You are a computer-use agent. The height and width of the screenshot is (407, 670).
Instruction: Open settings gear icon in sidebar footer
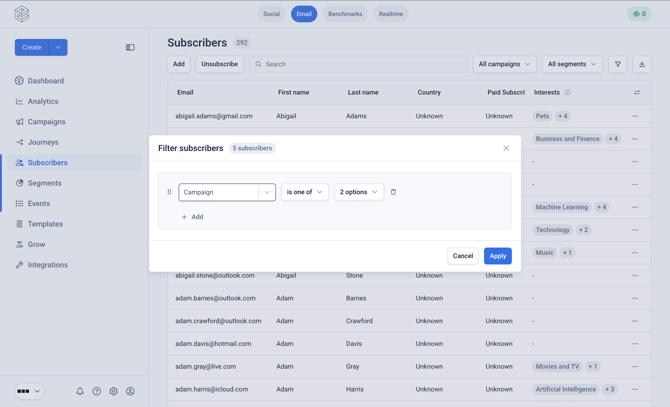[113, 391]
